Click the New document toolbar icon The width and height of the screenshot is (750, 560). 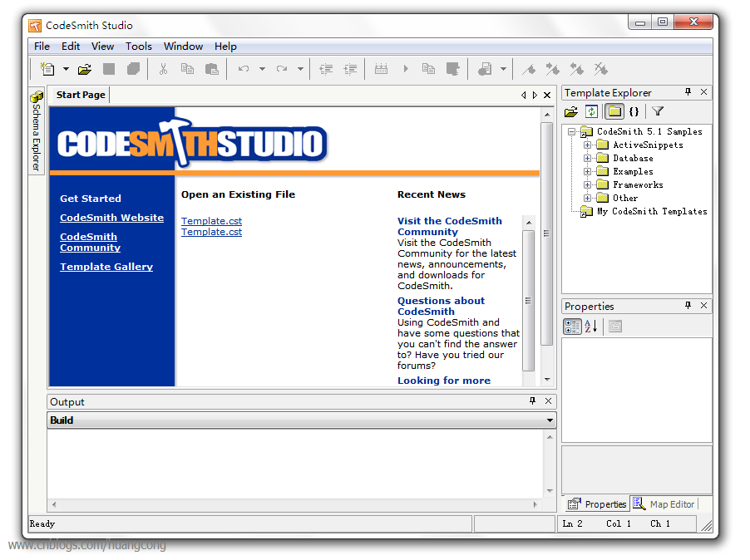point(47,69)
